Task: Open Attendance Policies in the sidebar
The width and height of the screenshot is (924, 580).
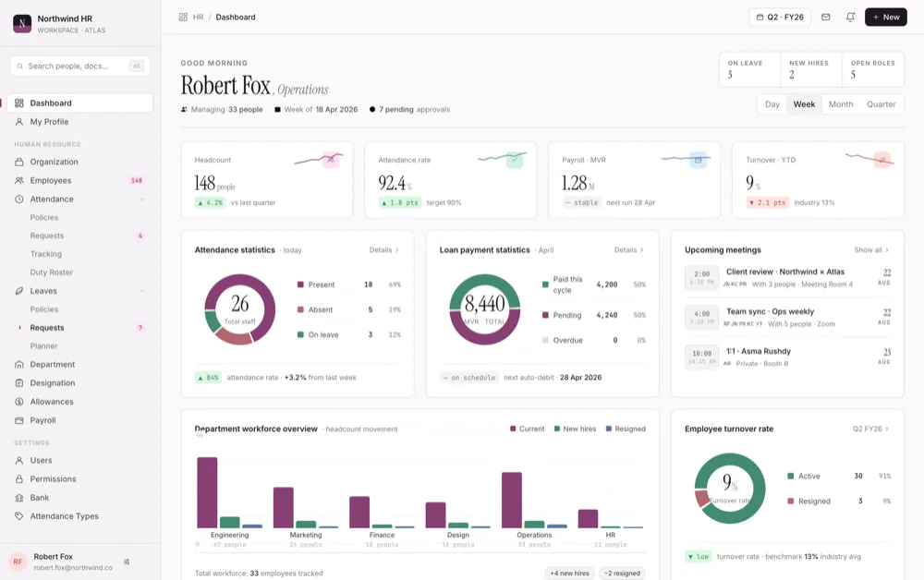Action: [44, 217]
